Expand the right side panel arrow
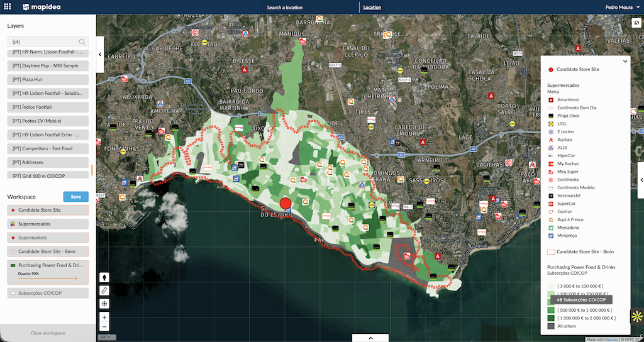The width and height of the screenshot is (644, 342). point(641,180)
